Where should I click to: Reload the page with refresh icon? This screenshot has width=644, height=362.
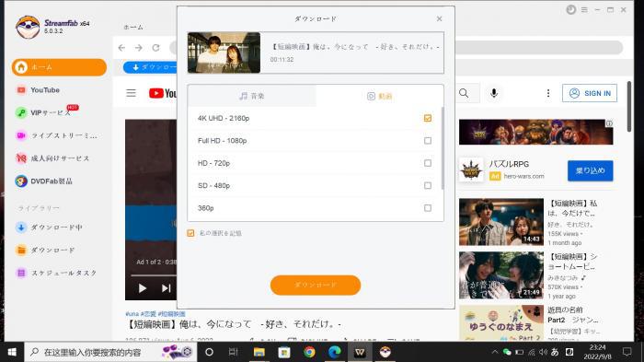(x=156, y=48)
